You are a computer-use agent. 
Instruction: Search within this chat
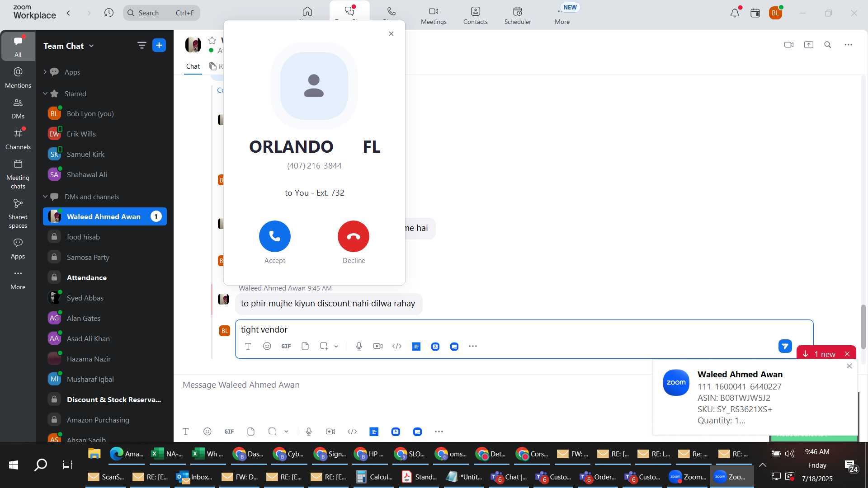[828, 45]
